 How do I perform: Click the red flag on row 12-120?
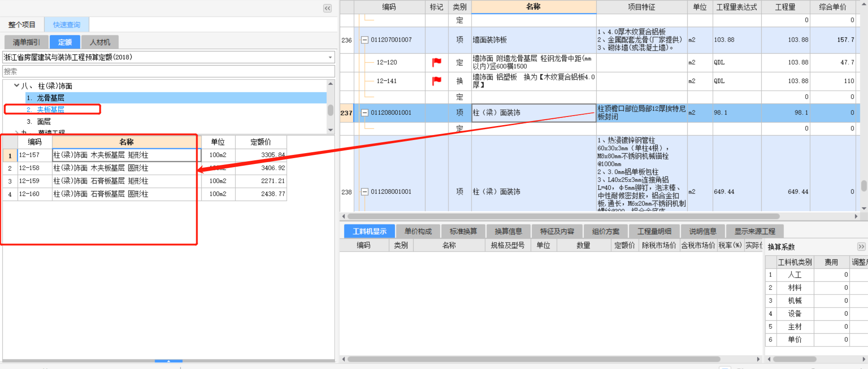[x=436, y=62]
